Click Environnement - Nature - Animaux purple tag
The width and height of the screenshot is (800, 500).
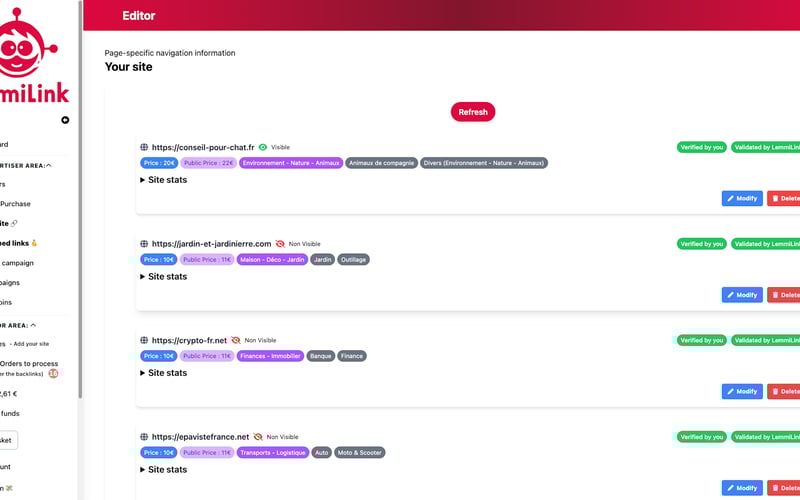coord(291,163)
